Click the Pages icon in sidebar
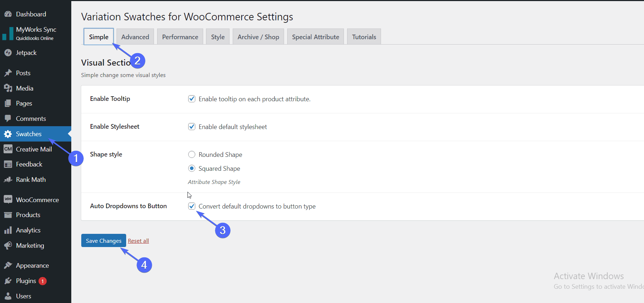Screen dimensions: 644x303 click(x=8, y=103)
